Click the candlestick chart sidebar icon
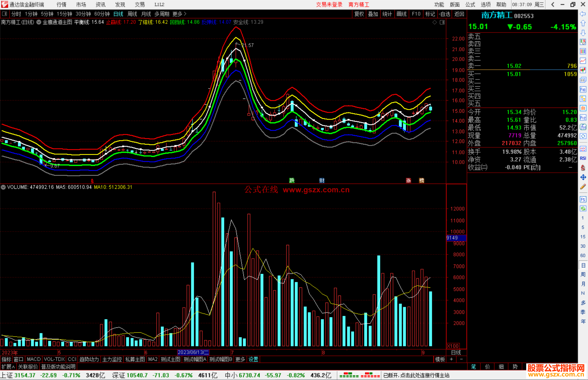This screenshot has width=588, height=380. (583, 70)
